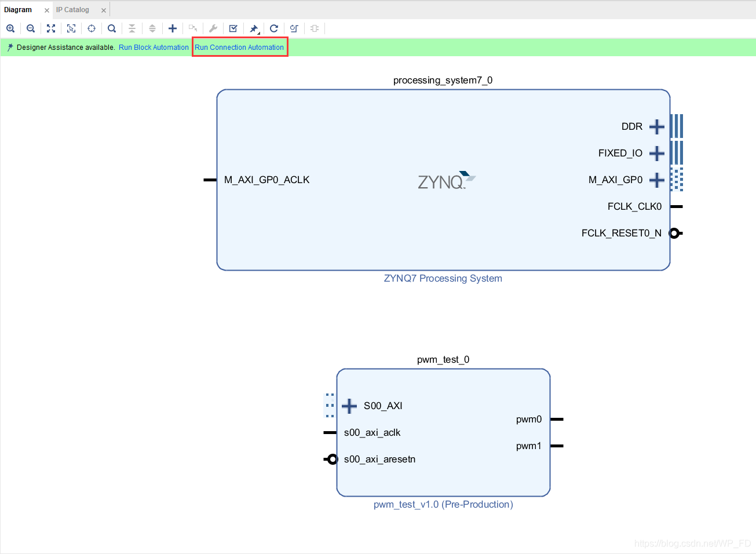Click the s00_axi_aresetn port label
This screenshot has width=756, height=554.
379,459
